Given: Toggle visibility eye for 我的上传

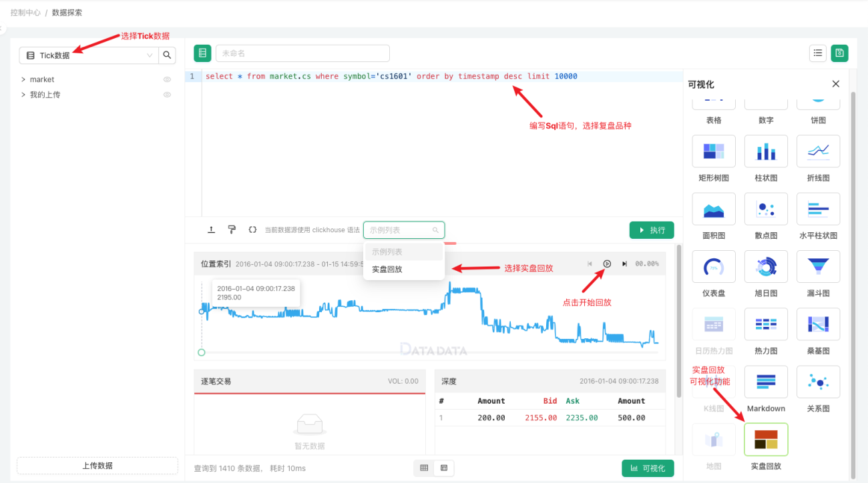Looking at the screenshot, I should point(168,95).
